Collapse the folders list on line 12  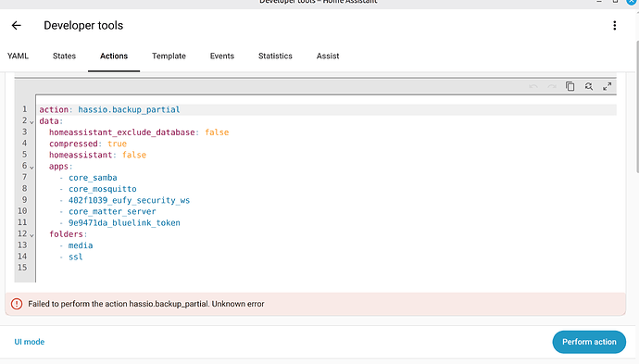31,235
